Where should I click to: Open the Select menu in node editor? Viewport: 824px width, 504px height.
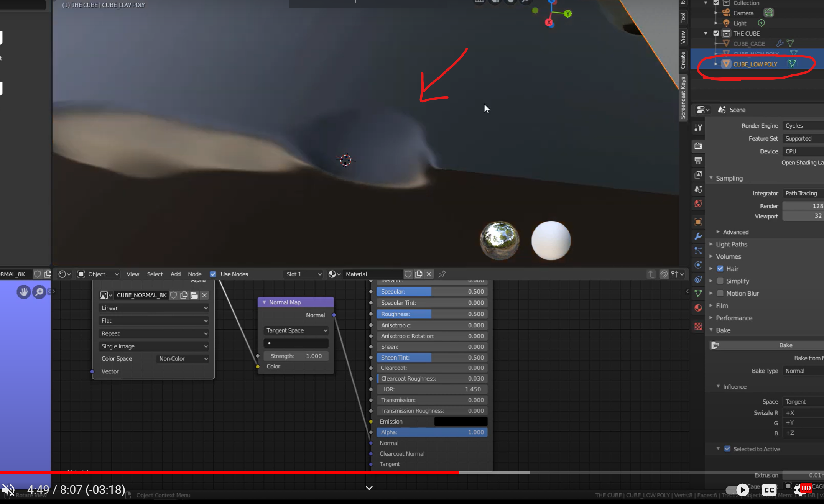pos(155,274)
